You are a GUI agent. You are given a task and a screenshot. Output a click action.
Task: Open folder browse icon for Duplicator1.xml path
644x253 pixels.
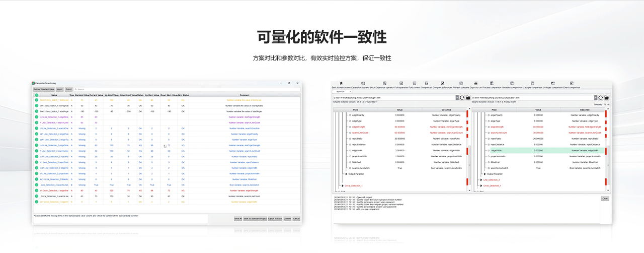point(607,98)
